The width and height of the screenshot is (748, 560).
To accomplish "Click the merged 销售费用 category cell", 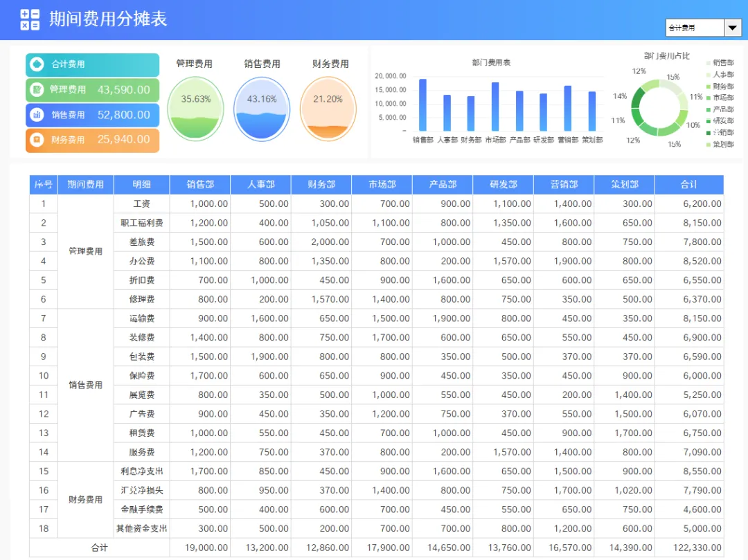I will (85, 385).
